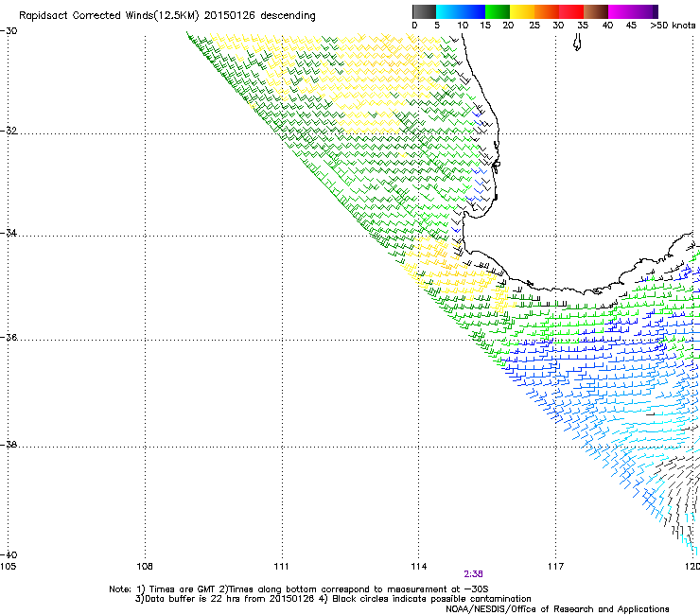This screenshot has width=700, height=615.
Task: Click the latitude label '-40'
Action: [x=9, y=554]
